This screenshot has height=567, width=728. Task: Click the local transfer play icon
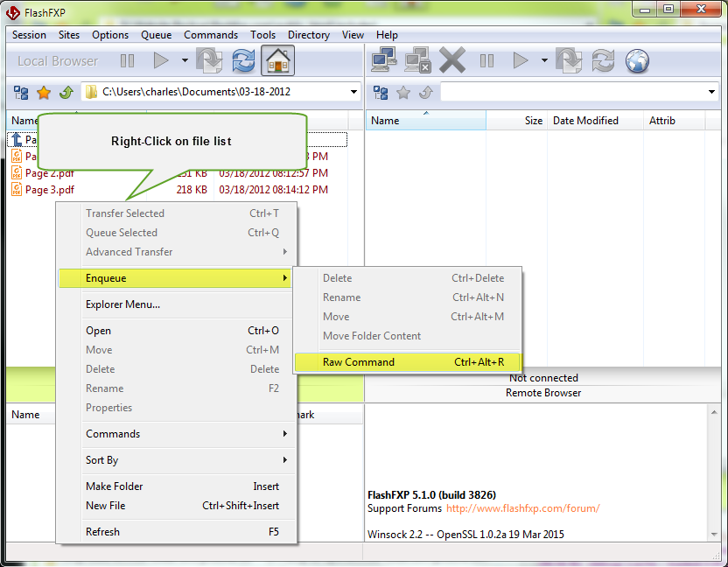[161, 60]
